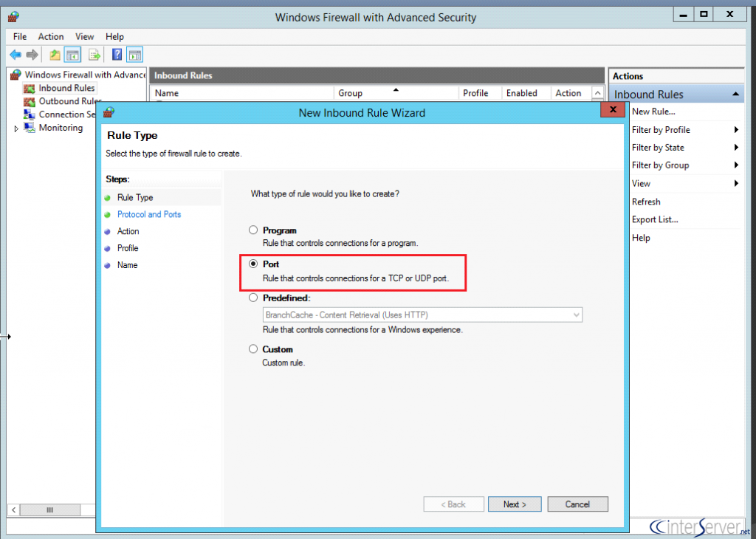
Task: Toggle the Show/Hide Console Tree toolbar icon
Action: point(73,55)
